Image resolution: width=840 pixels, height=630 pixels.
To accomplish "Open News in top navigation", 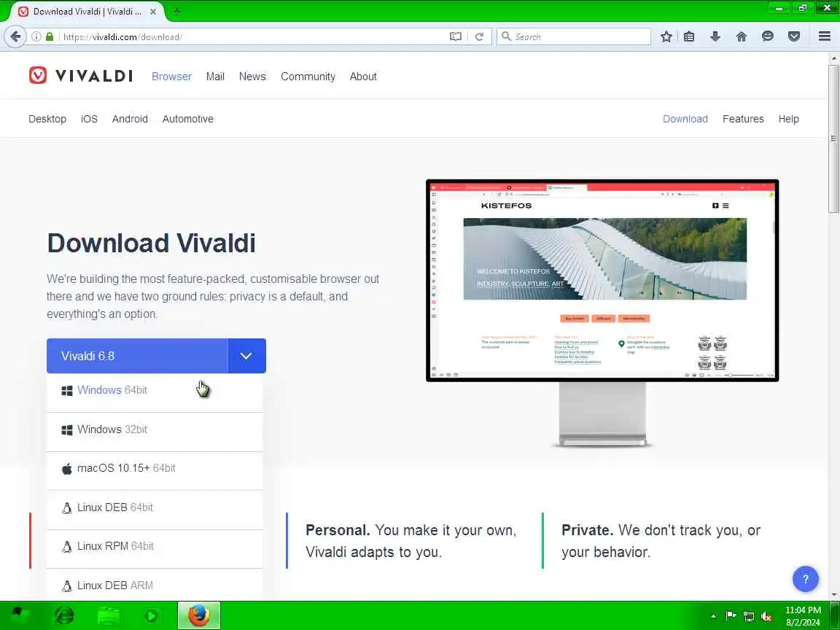I will pyautogui.click(x=252, y=76).
